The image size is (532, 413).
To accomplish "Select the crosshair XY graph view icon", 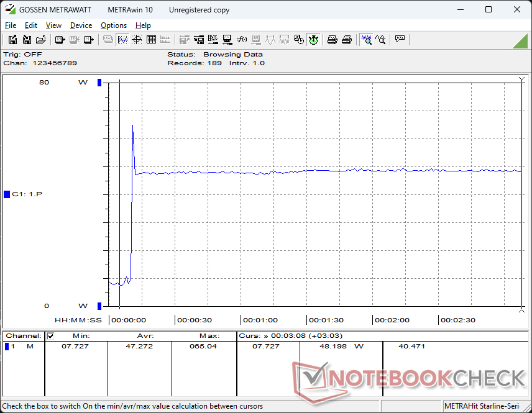I will [136, 40].
